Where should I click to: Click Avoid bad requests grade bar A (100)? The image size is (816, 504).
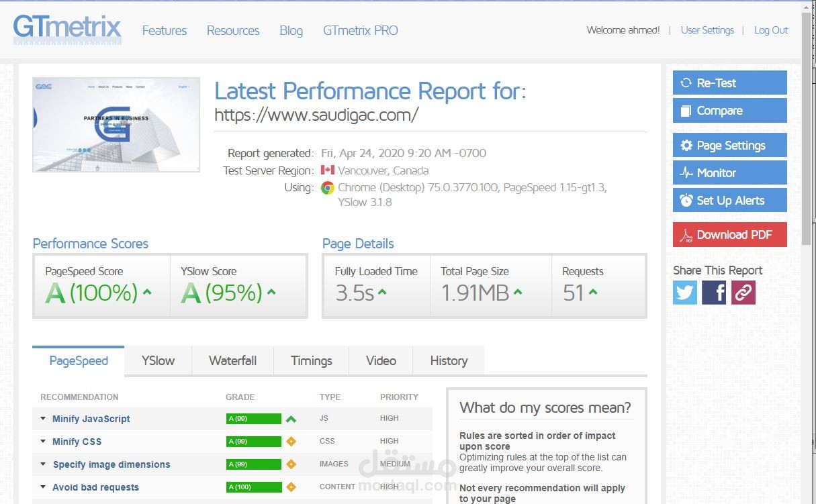click(x=253, y=487)
